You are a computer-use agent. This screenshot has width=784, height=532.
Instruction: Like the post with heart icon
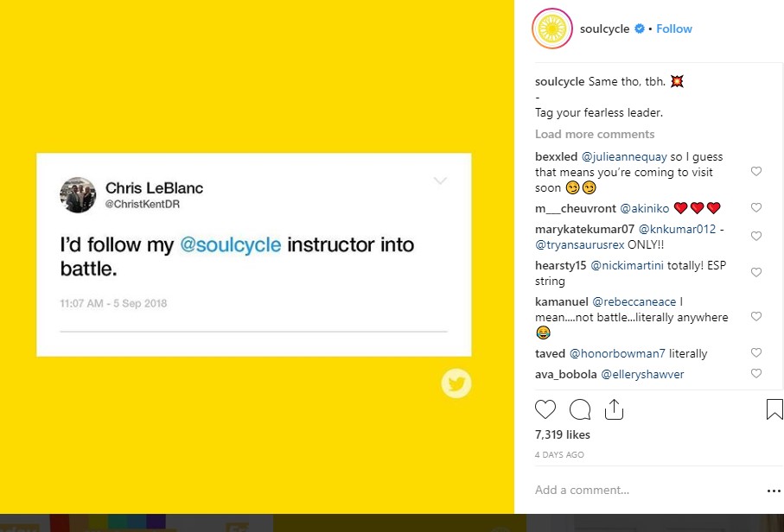pyautogui.click(x=545, y=409)
